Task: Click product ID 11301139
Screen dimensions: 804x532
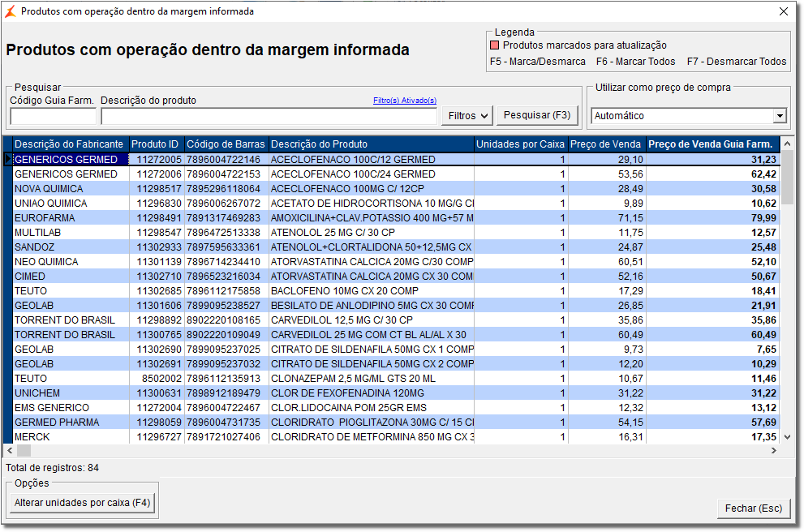Action: tap(159, 262)
